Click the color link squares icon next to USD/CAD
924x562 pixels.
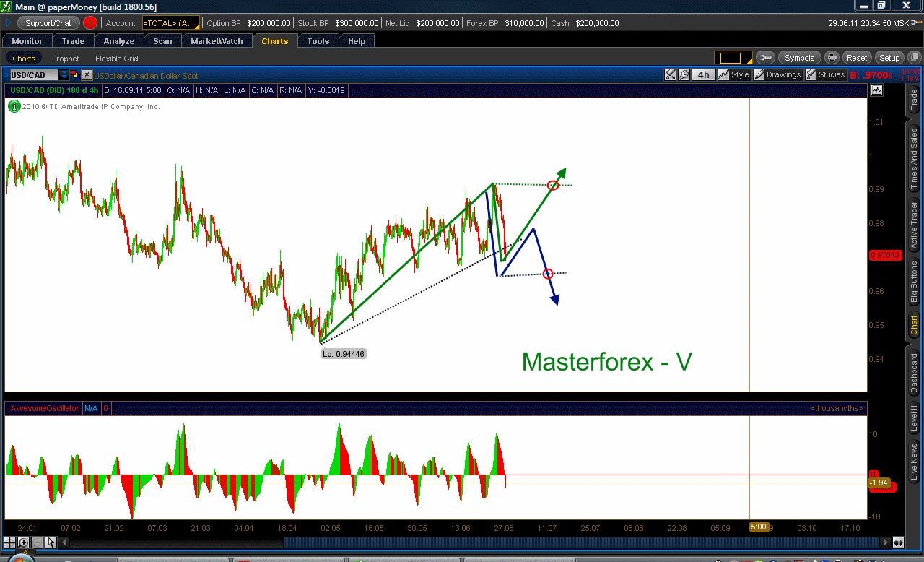(x=75, y=75)
